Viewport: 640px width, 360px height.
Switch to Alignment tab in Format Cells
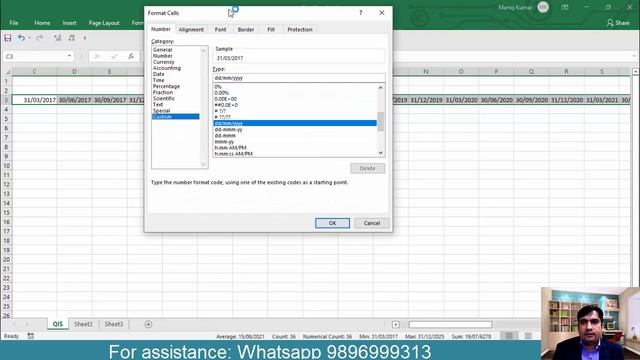point(191,29)
